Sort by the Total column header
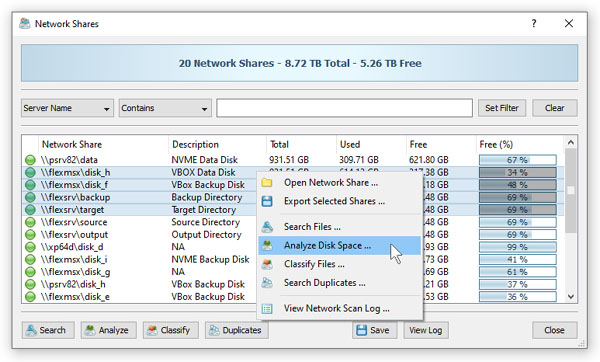This screenshot has height=362, width=600. pos(302,145)
